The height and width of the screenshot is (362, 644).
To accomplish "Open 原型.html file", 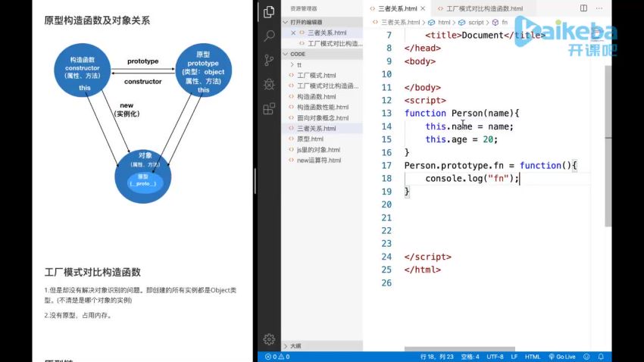I will coord(322,139).
